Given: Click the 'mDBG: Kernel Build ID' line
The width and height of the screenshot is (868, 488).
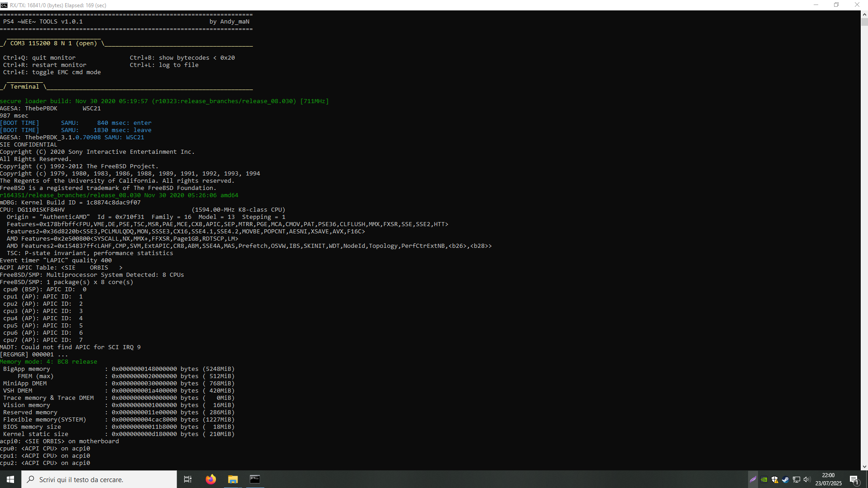Looking at the screenshot, I should point(70,203).
